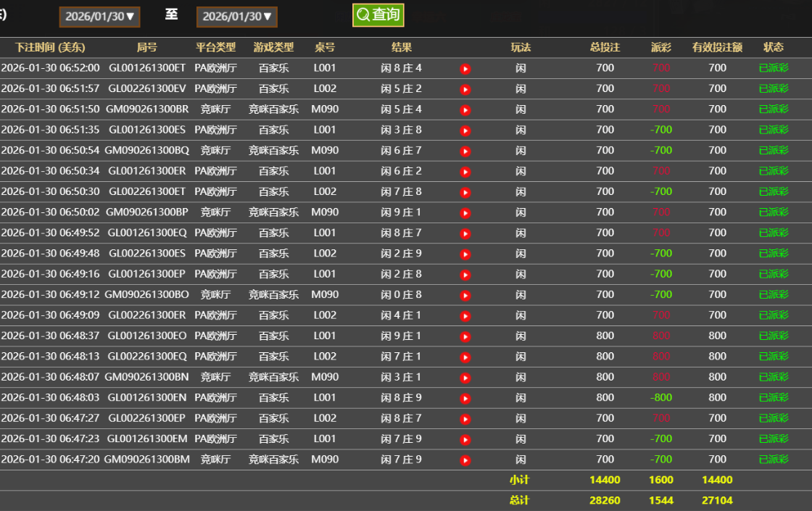Select round number GL001261300ES

point(147,130)
